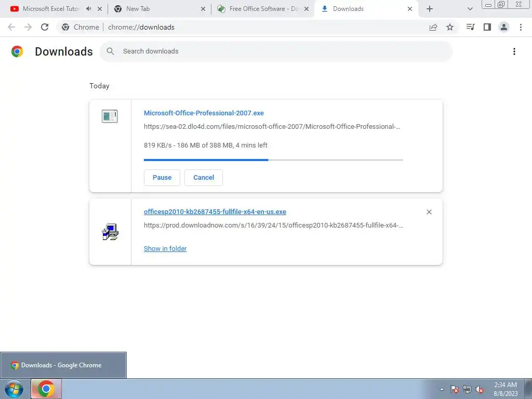Click the Show desktop strip
The height and width of the screenshot is (399, 532).
coord(528,389)
